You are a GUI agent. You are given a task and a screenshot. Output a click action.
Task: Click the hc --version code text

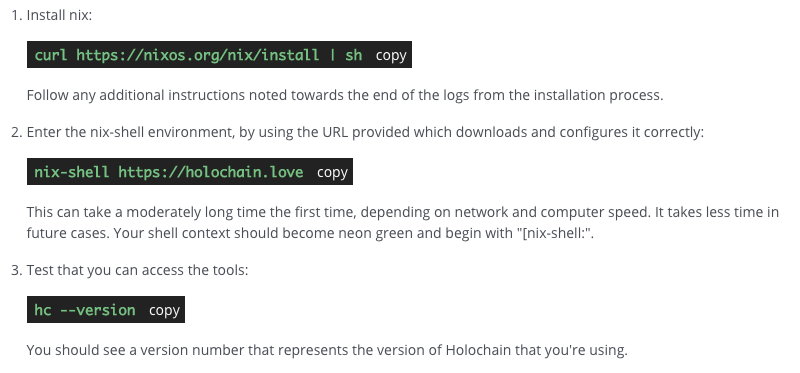pos(85,310)
